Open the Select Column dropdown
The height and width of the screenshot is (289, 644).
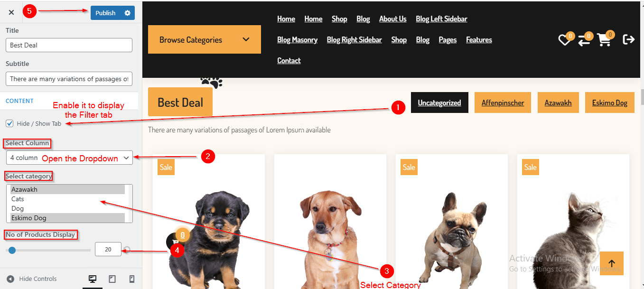pos(69,158)
